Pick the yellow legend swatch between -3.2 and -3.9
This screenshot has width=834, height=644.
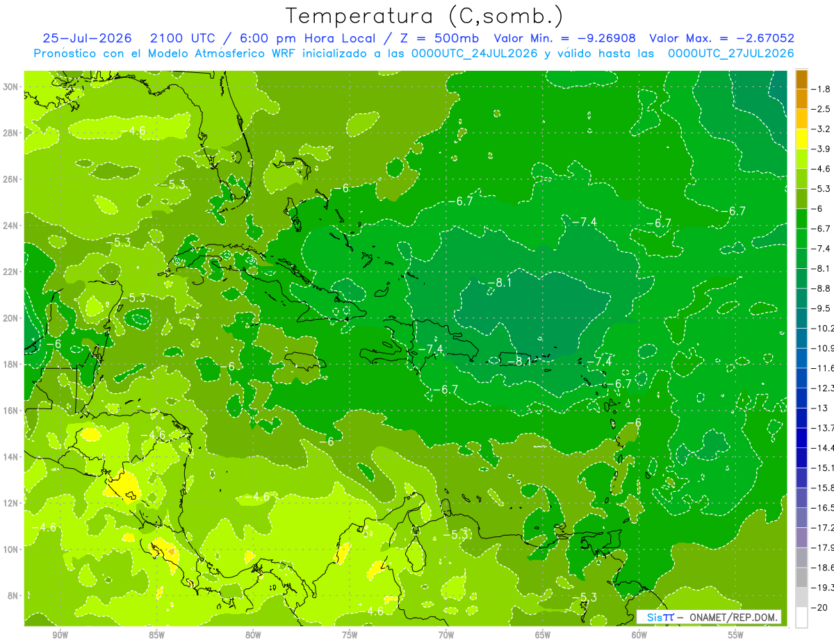coord(801,138)
